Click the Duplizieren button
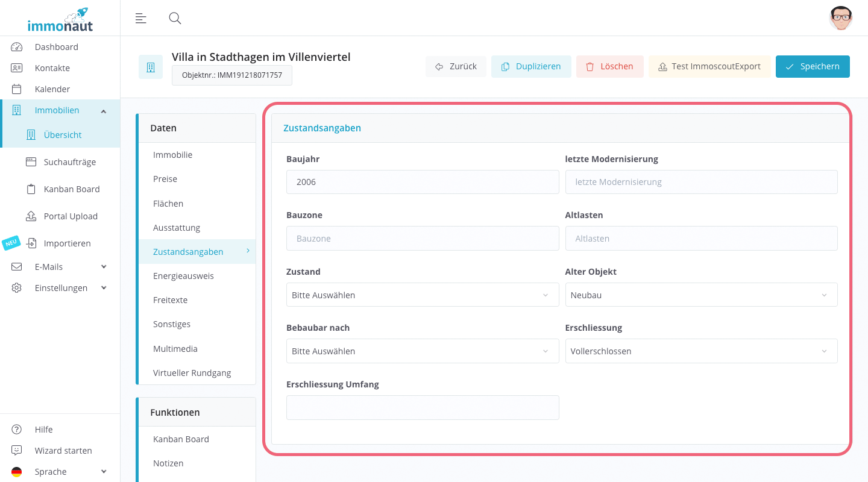Image resolution: width=868 pixels, height=482 pixels. 531,66
